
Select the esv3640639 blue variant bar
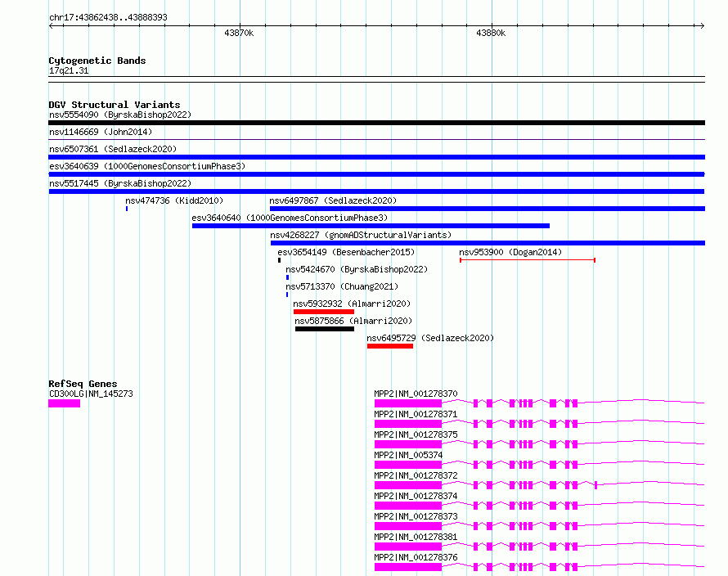(x=376, y=174)
